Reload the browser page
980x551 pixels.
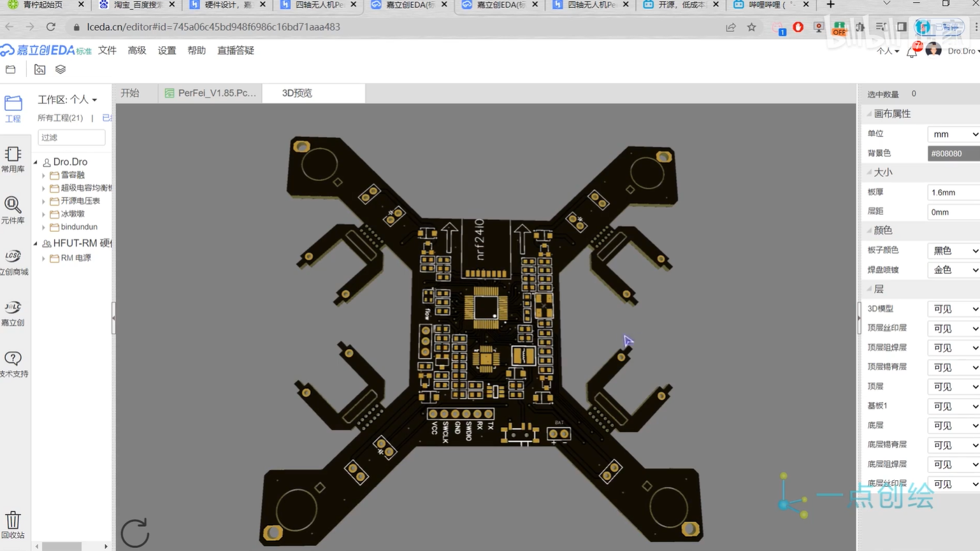(x=51, y=27)
